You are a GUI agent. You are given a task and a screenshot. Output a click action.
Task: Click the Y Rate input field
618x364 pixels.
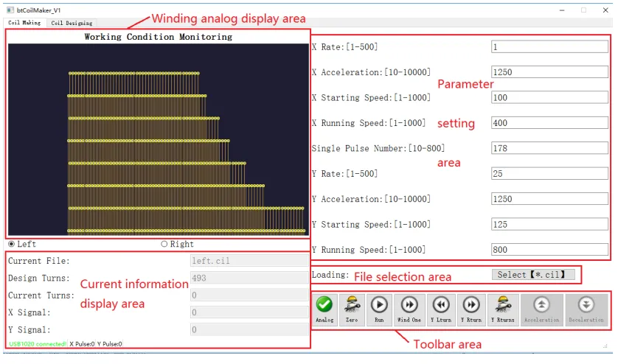549,174
